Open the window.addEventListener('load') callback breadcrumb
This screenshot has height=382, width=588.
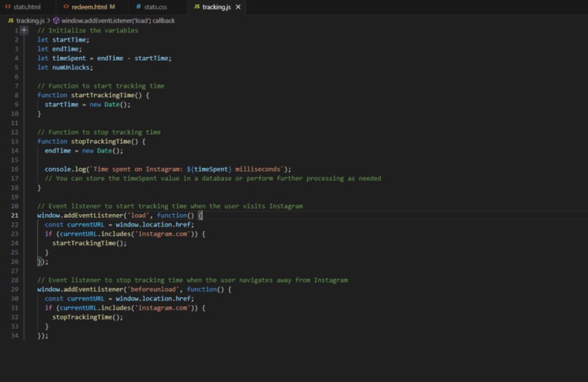click(117, 20)
